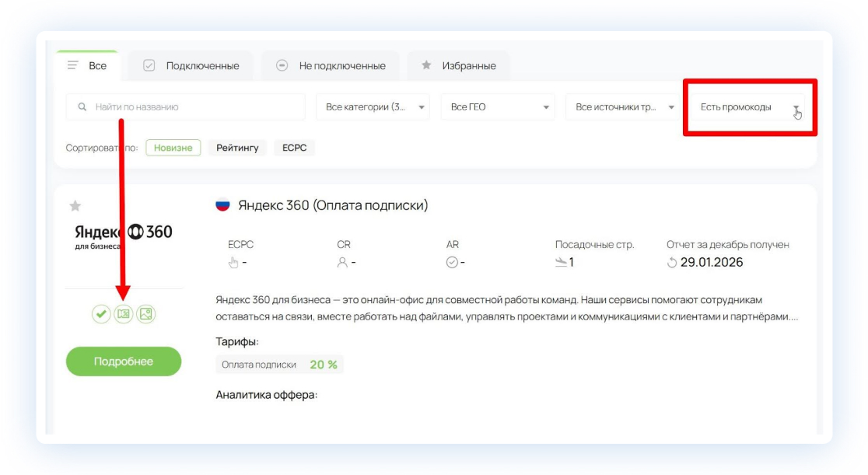
Task: Add Яндекс 360 offer to favorites star
Action: tap(75, 206)
